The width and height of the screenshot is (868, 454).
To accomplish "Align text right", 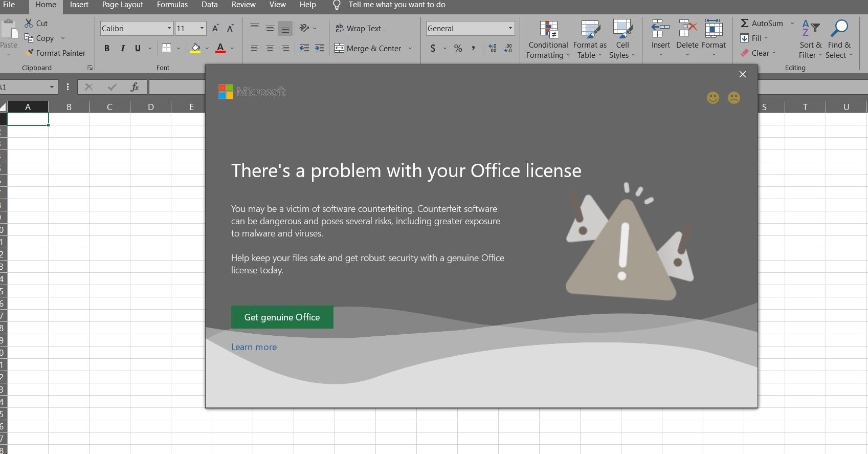I will click(x=285, y=48).
